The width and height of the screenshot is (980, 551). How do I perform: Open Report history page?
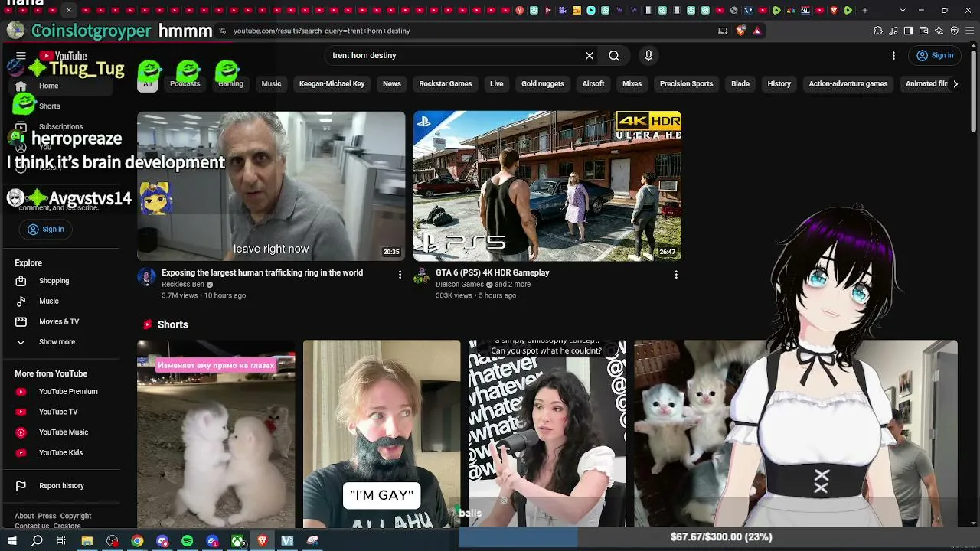(x=61, y=486)
